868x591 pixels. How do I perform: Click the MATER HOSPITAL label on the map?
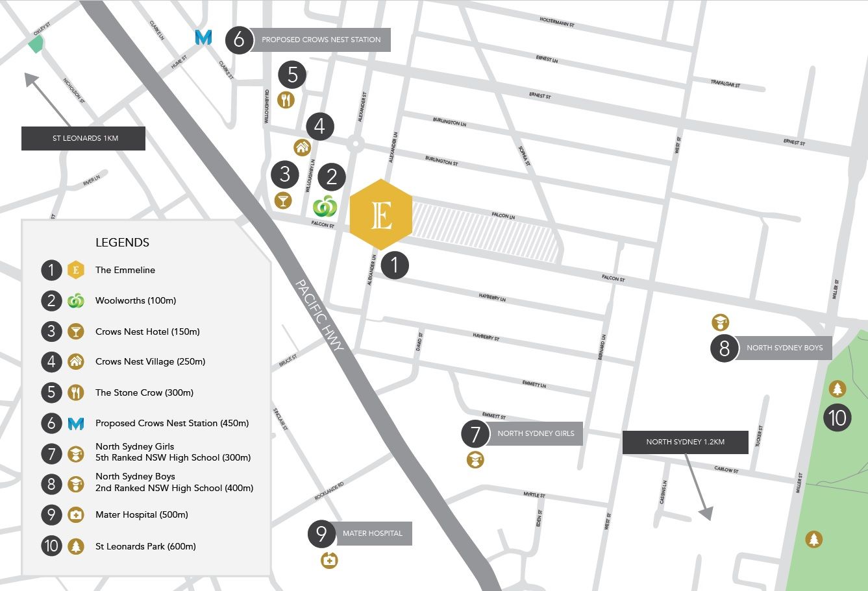point(373,533)
